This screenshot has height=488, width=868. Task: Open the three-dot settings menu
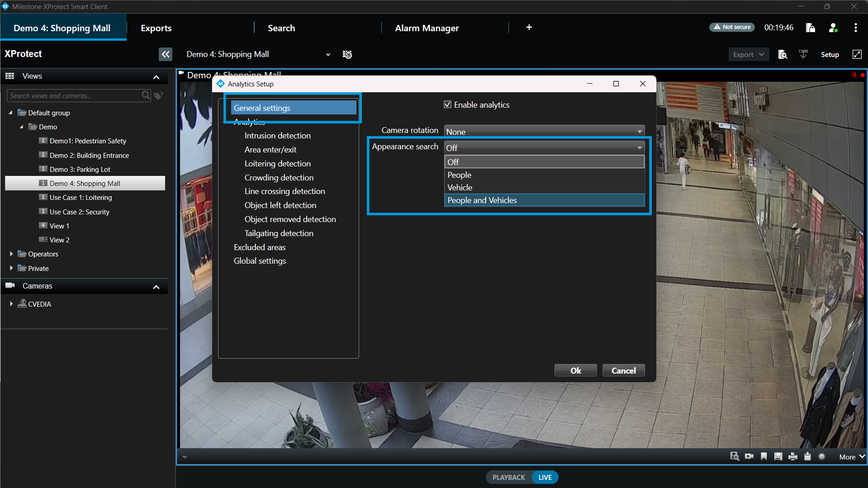pyautogui.click(x=855, y=28)
